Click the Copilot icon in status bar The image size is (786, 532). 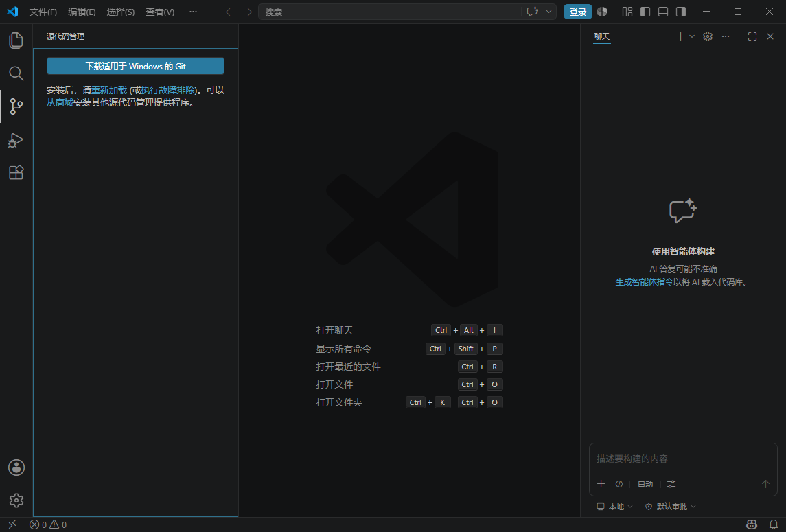point(752,524)
